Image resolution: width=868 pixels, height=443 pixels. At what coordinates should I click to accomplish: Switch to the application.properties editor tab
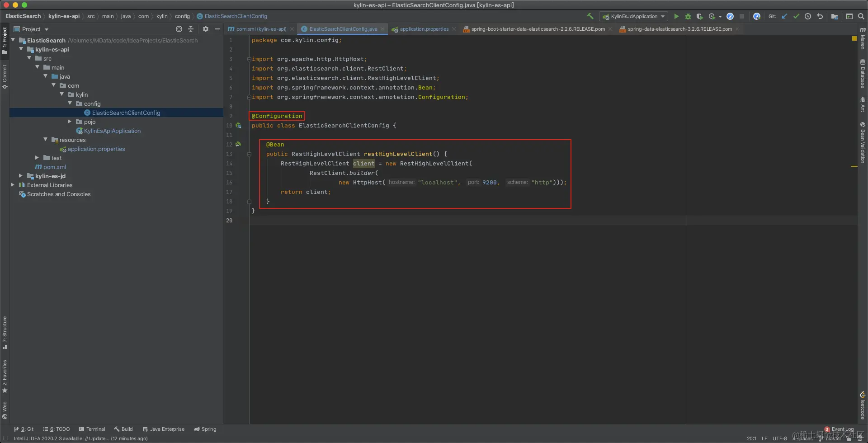(424, 29)
